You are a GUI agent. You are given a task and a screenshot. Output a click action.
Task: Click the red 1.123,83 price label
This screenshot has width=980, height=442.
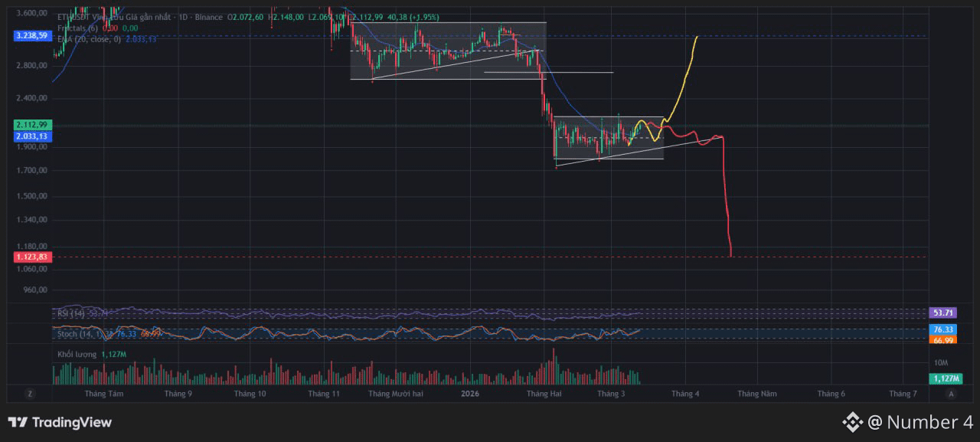tap(33, 257)
